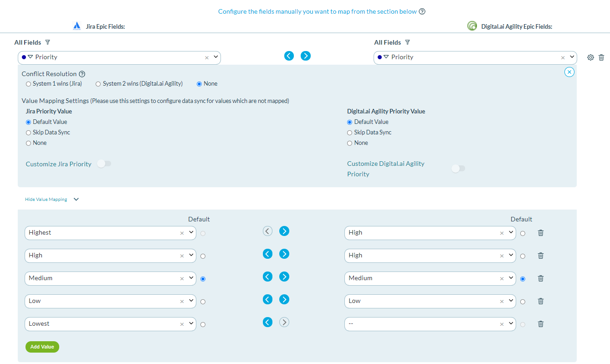Click the Add Value button
610x364 pixels.
click(x=42, y=347)
